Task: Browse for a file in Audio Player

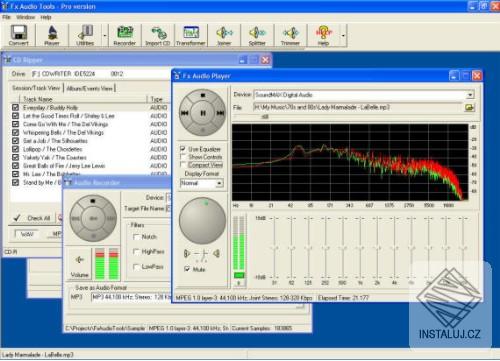Action: [x=469, y=107]
